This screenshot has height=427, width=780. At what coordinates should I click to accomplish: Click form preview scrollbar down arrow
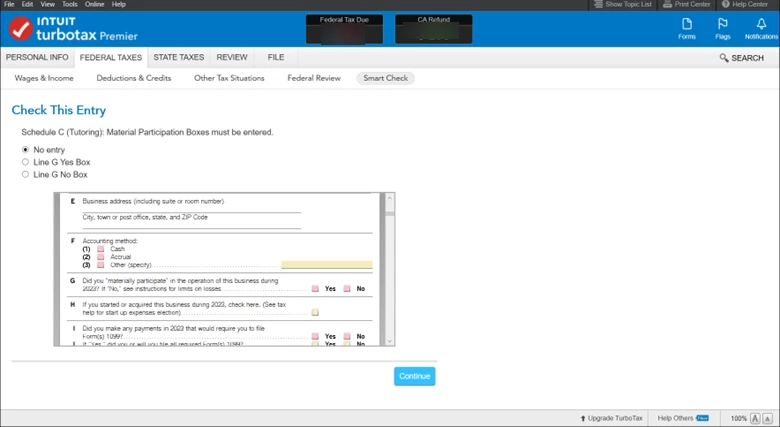pyautogui.click(x=390, y=341)
